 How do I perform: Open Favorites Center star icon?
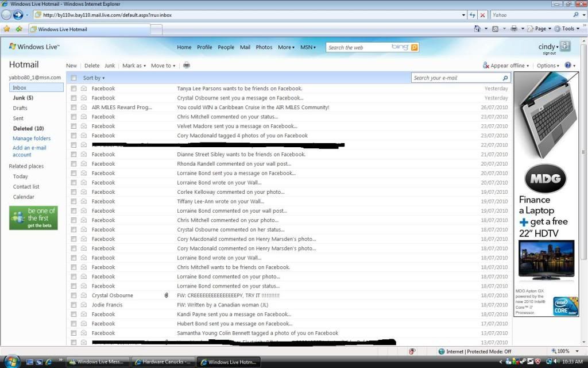[6, 29]
